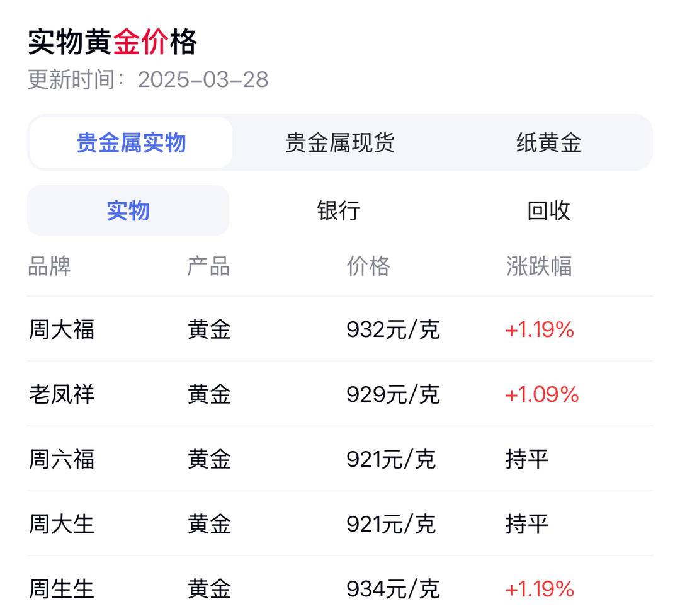Open the 贵金属现货 tab
Screen dimensions: 680x616
[x=339, y=143]
